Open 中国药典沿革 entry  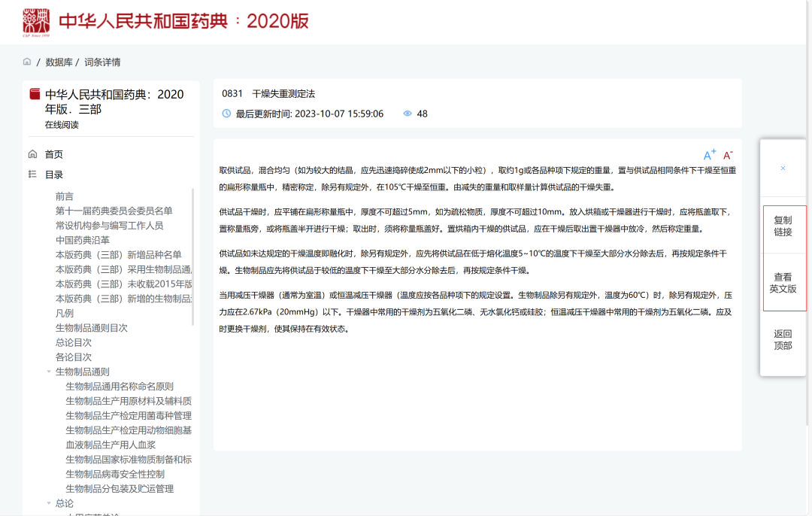tap(83, 240)
